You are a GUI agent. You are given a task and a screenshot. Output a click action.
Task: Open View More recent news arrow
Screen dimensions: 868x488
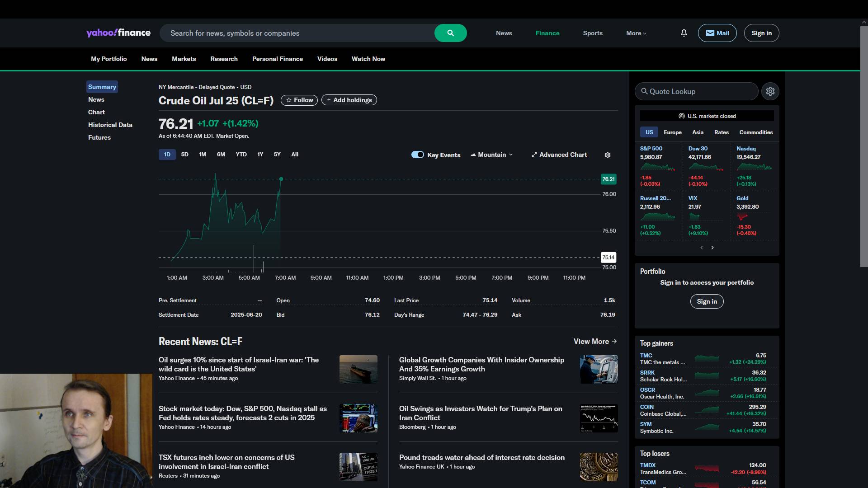614,342
